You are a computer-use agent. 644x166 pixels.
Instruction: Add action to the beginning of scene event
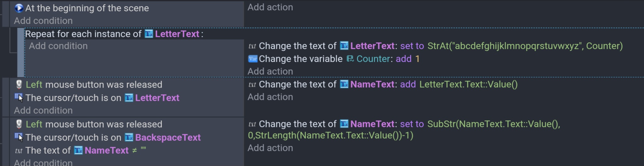270,7
